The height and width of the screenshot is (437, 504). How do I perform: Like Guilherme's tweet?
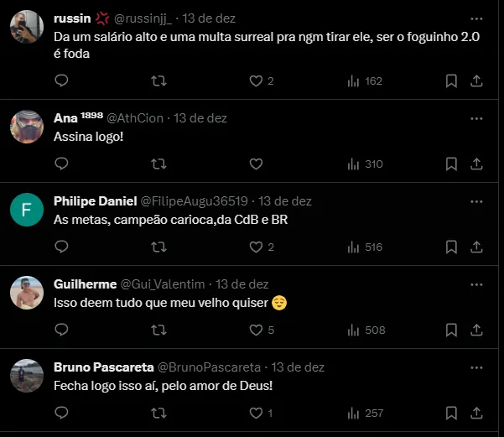[257, 330]
